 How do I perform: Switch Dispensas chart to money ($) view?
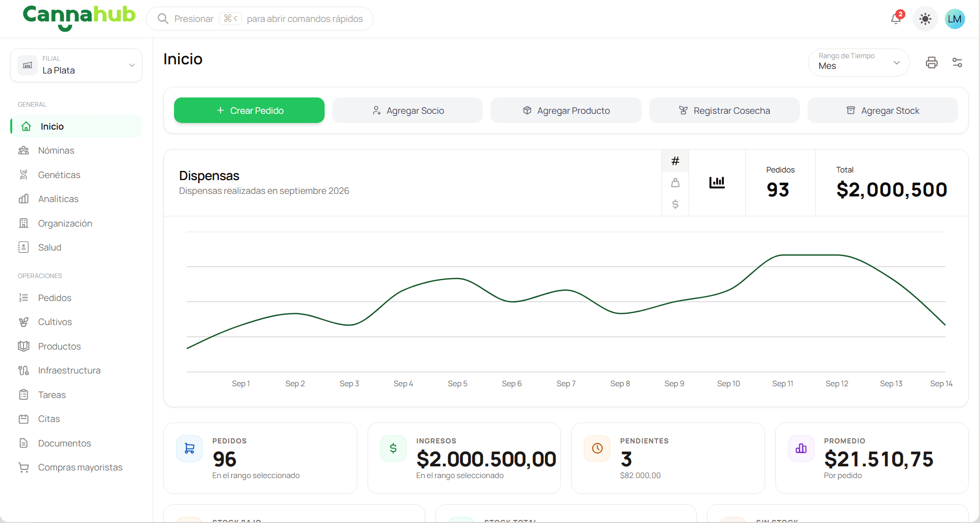pyautogui.click(x=675, y=205)
